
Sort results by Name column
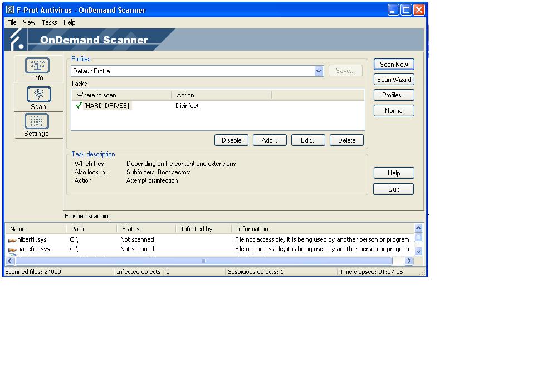pyautogui.click(x=35, y=229)
